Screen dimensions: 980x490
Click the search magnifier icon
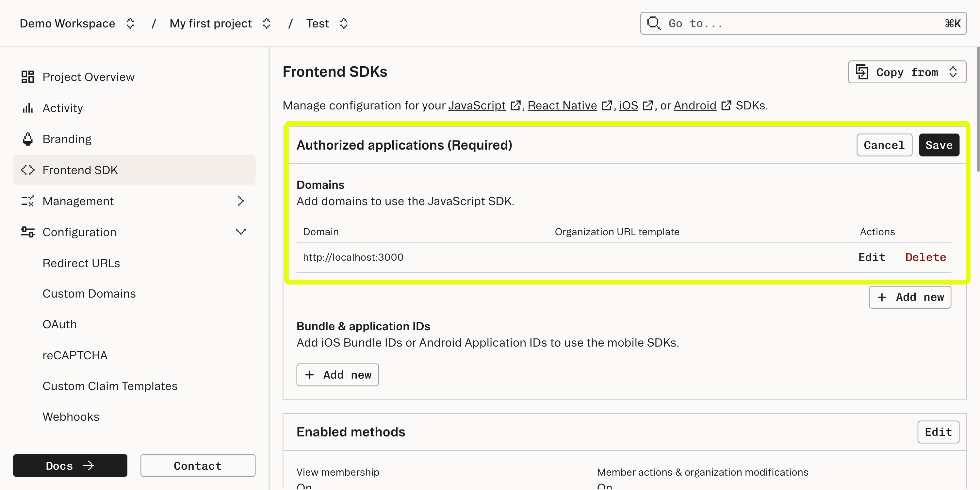click(654, 23)
